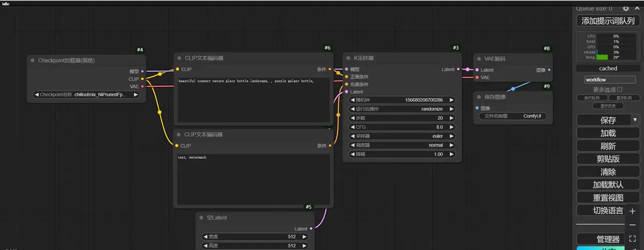Collapse the 空Latent node via its dot
This screenshot has height=250, width=644.
[201, 218]
